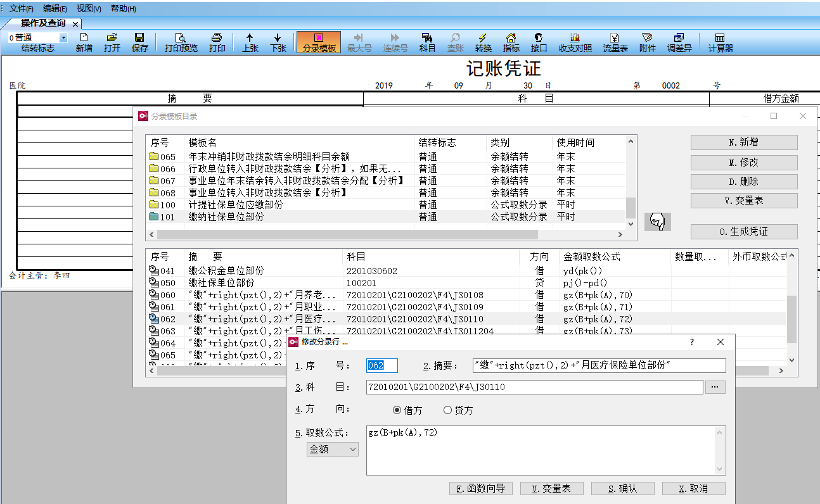Click the 分录模板 template toolbar icon
Image resolution: width=820 pixels, height=504 pixels.
[319, 42]
